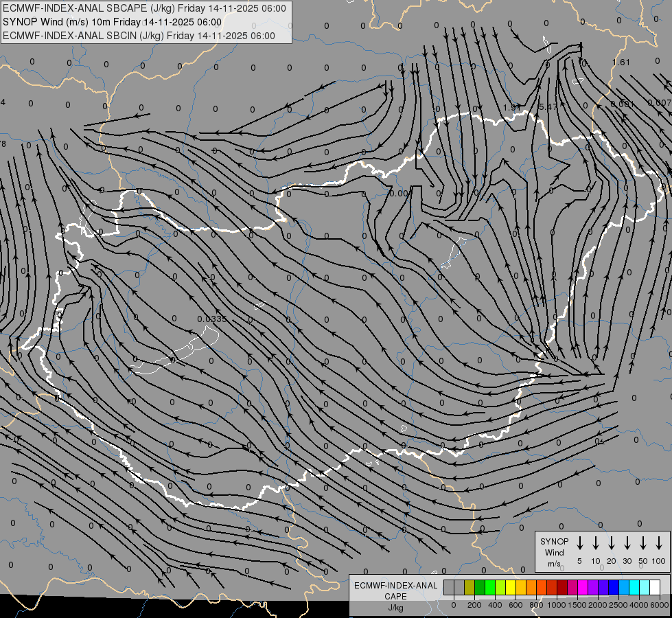Pick the bright magenta CAPE legend swatch
The image size is (672, 618).
583,587
